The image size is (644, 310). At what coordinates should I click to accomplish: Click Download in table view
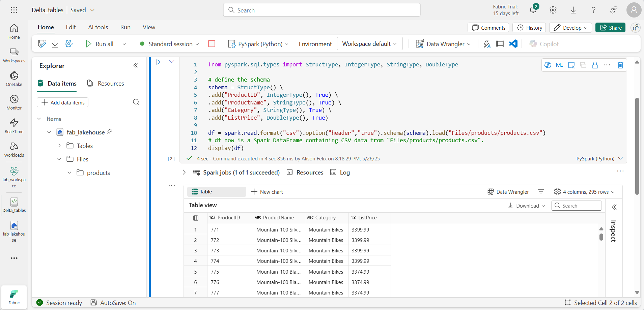526,206
